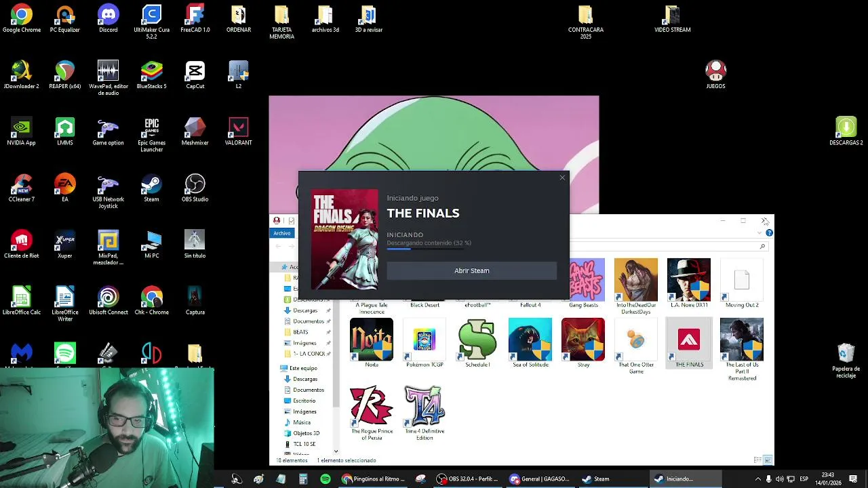Image resolution: width=868 pixels, height=488 pixels.
Task: Launch Cliente de Riot icon
Action: click(22, 245)
